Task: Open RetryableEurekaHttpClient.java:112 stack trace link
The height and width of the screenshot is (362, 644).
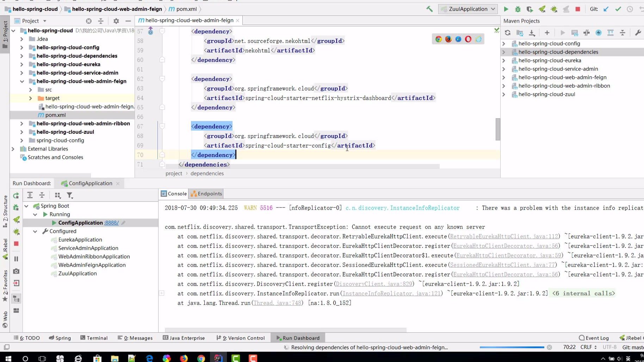Action: tap(504, 237)
